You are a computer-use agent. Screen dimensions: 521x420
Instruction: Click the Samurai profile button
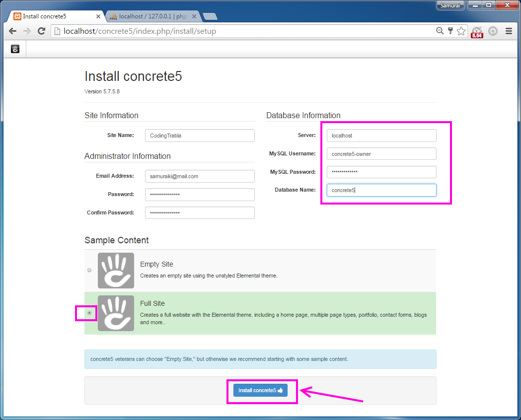tap(450, 5)
